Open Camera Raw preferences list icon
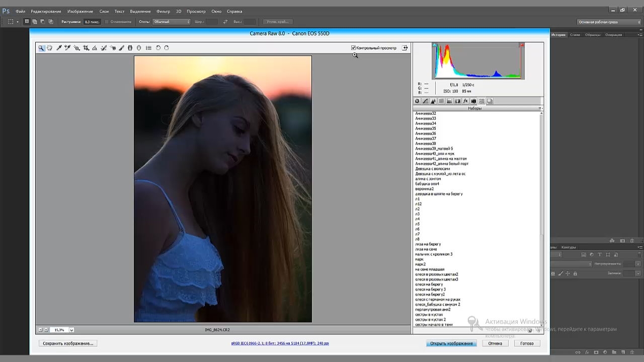The width and height of the screenshot is (644, 362). 148,48
